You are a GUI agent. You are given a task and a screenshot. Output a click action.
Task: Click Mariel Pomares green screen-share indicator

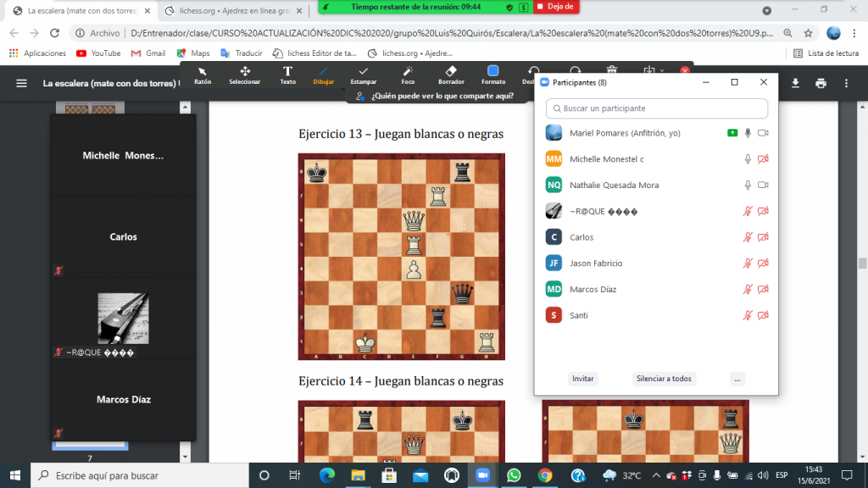pyautogui.click(x=732, y=133)
